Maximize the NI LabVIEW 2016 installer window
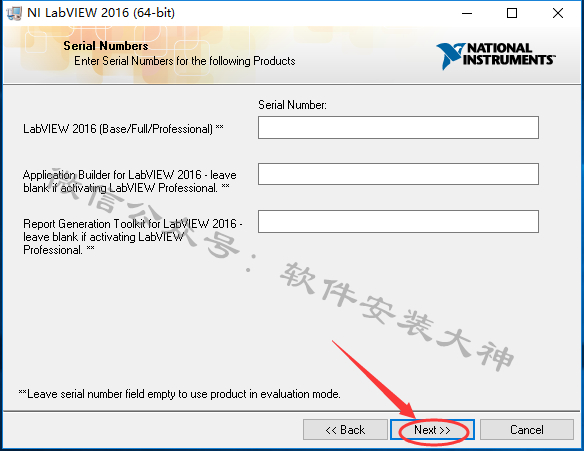The image size is (584, 451). coord(512,13)
